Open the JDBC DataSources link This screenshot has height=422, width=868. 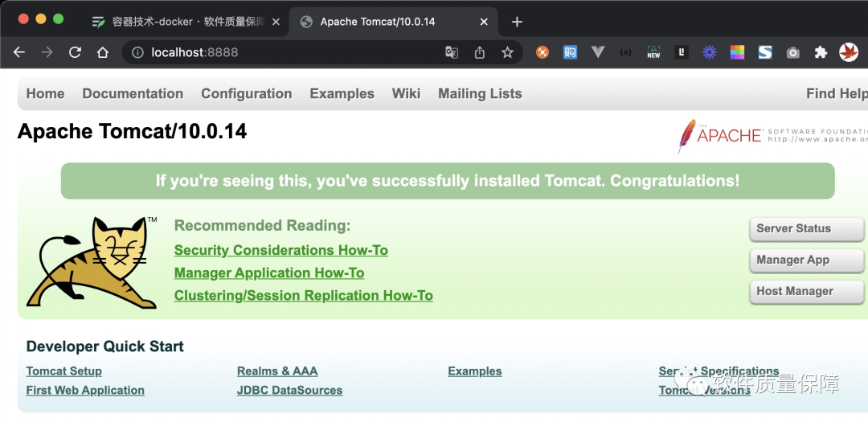click(x=289, y=391)
